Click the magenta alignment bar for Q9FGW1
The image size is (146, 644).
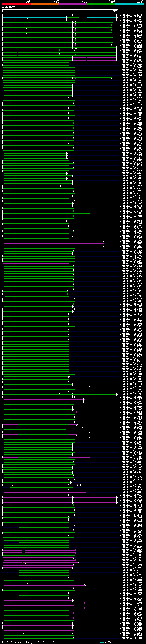coord(54,241)
